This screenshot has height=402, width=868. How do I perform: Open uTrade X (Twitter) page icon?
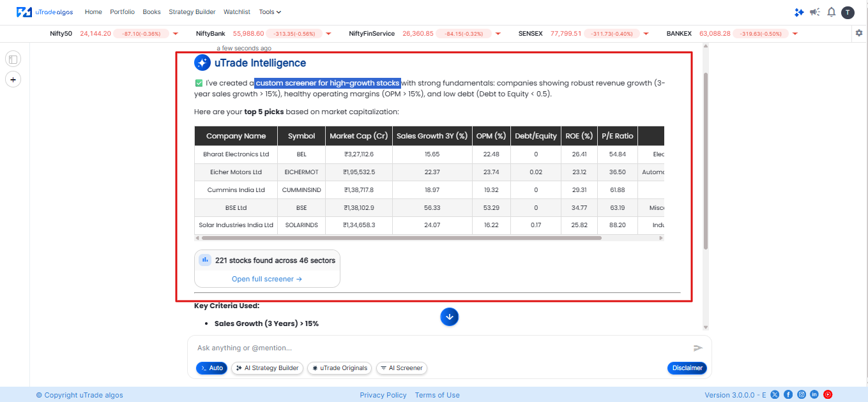pyautogui.click(x=775, y=395)
